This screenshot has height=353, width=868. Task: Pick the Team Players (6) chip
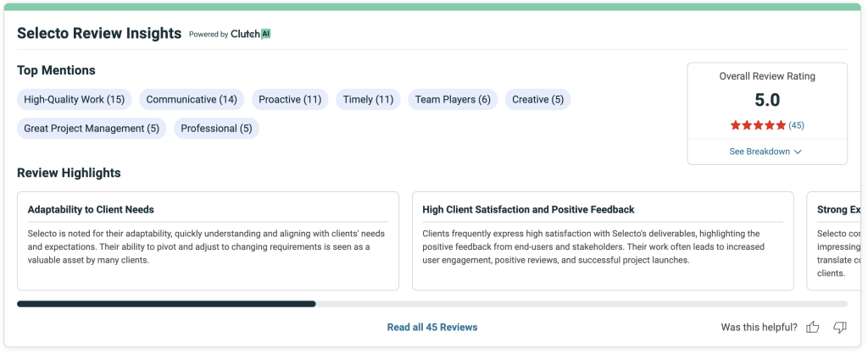[453, 100]
